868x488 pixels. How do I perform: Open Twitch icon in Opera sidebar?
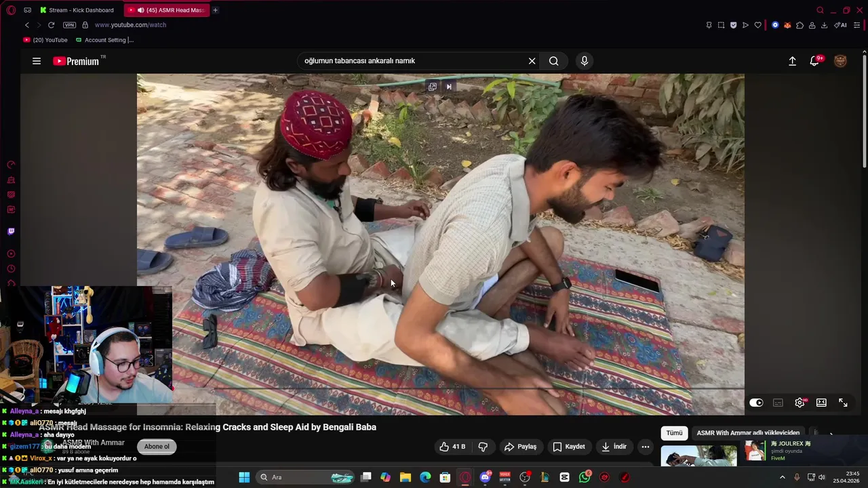click(11, 231)
